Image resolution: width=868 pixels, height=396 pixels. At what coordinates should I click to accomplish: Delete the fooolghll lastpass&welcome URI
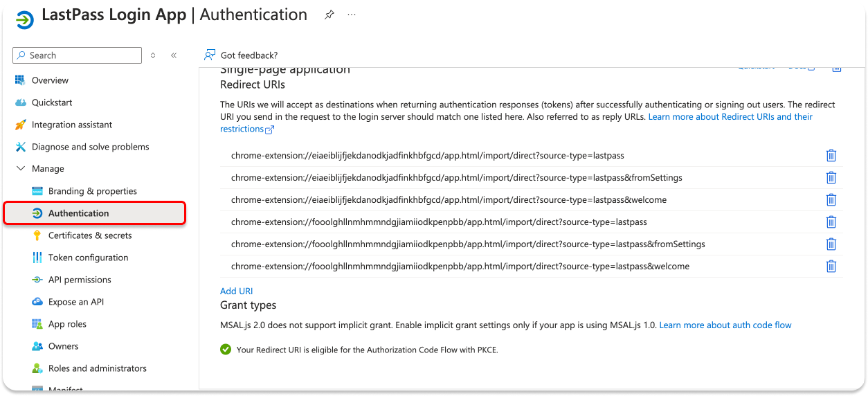(831, 267)
